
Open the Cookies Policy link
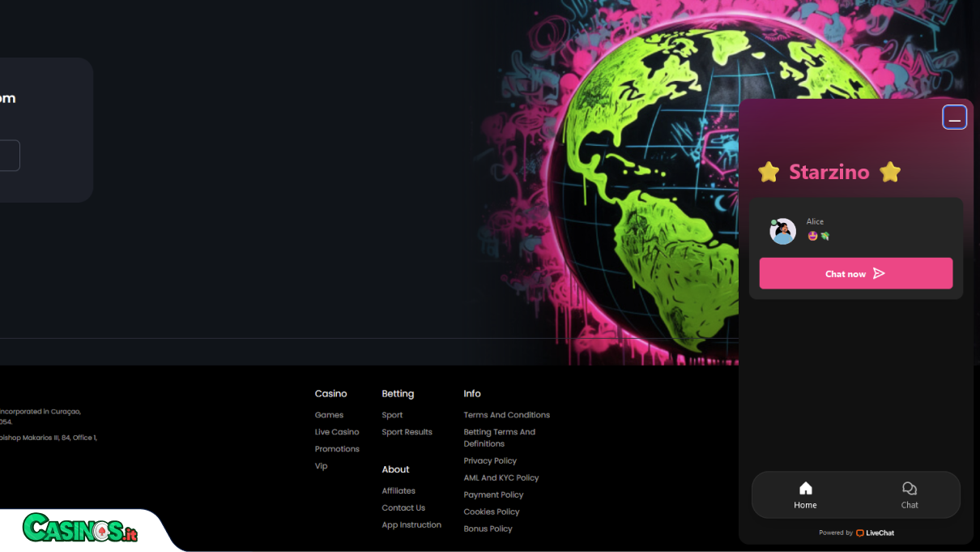tap(492, 512)
